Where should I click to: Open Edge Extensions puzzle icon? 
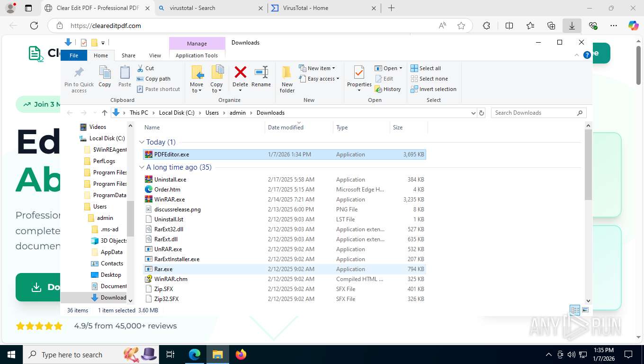tap(486, 26)
